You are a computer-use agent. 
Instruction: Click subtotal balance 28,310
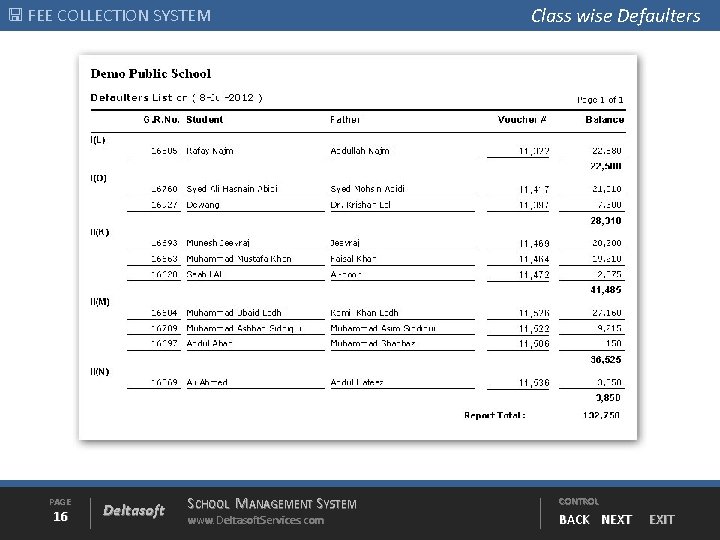click(606, 221)
